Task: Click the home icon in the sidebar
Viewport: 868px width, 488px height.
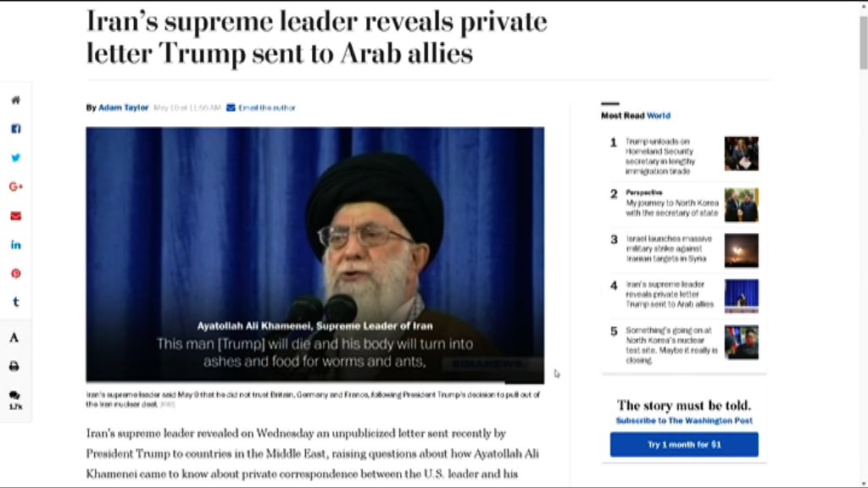Action: [x=15, y=100]
